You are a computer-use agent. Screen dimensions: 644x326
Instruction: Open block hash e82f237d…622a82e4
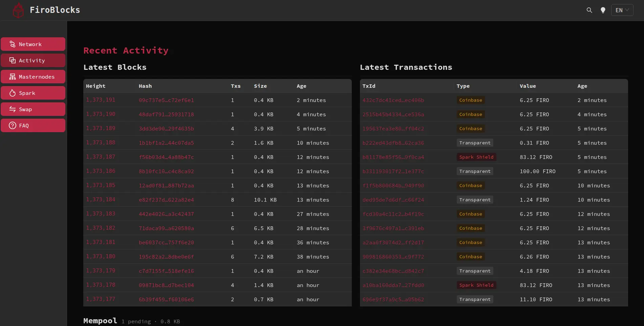166,200
